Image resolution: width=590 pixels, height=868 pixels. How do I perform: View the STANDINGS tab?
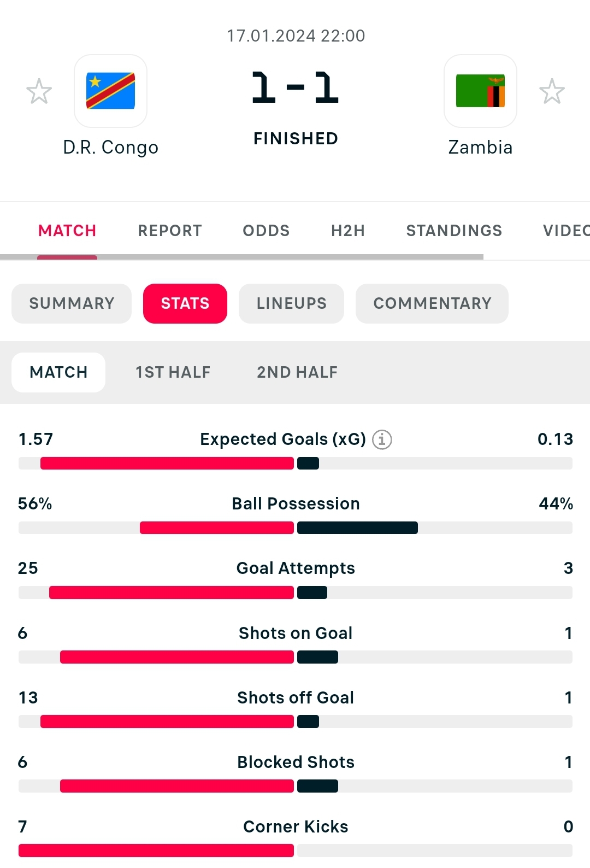click(454, 231)
